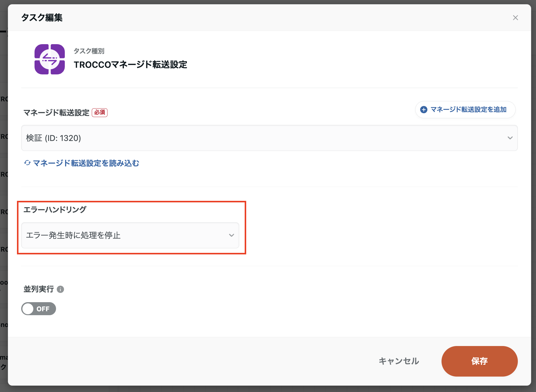Click the キャンセル cancel button
The image size is (536, 392).
coord(399,361)
